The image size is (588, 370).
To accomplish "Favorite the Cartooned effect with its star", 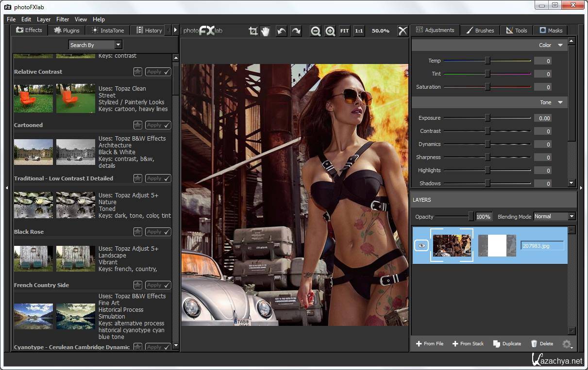I will 138,125.
